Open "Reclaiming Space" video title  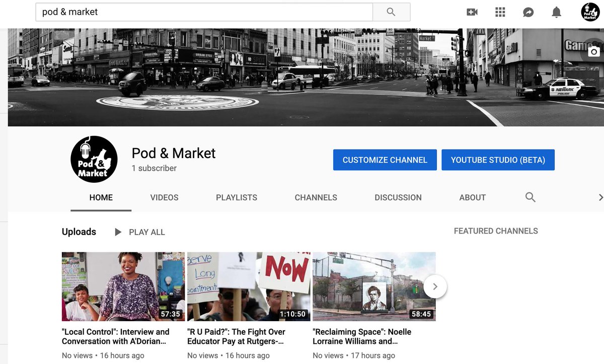coord(362,336)
